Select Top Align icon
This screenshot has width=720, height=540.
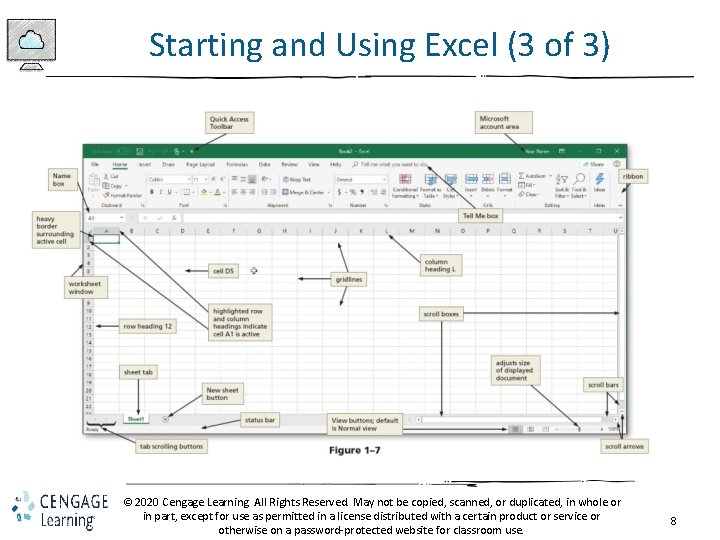(x=235, y=179)
